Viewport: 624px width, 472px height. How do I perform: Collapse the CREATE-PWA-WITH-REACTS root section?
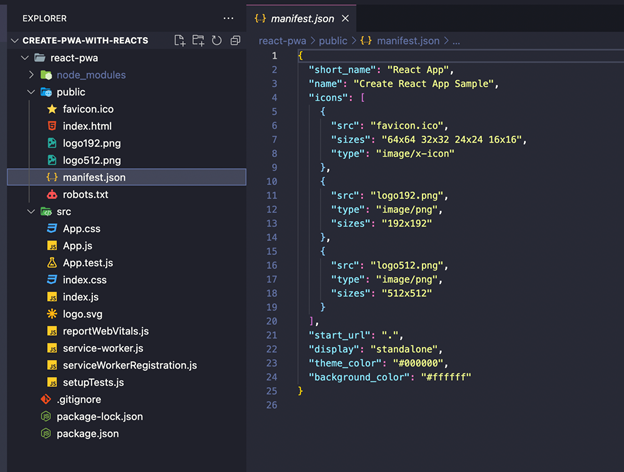tap(14, 41)
